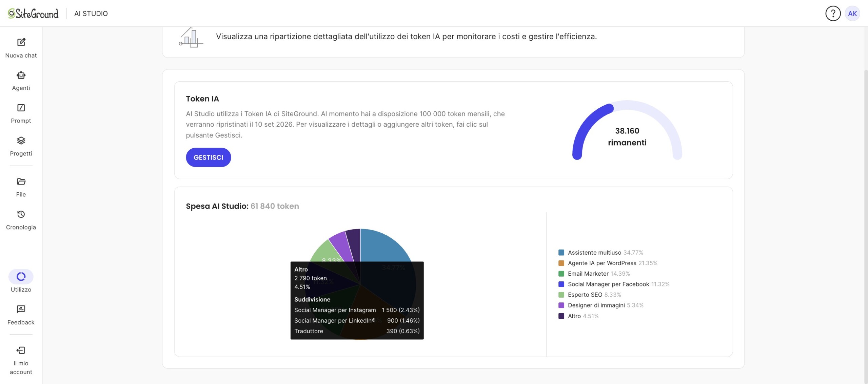Click the Social Manager per Instagram tooltip row

[357, 310]
